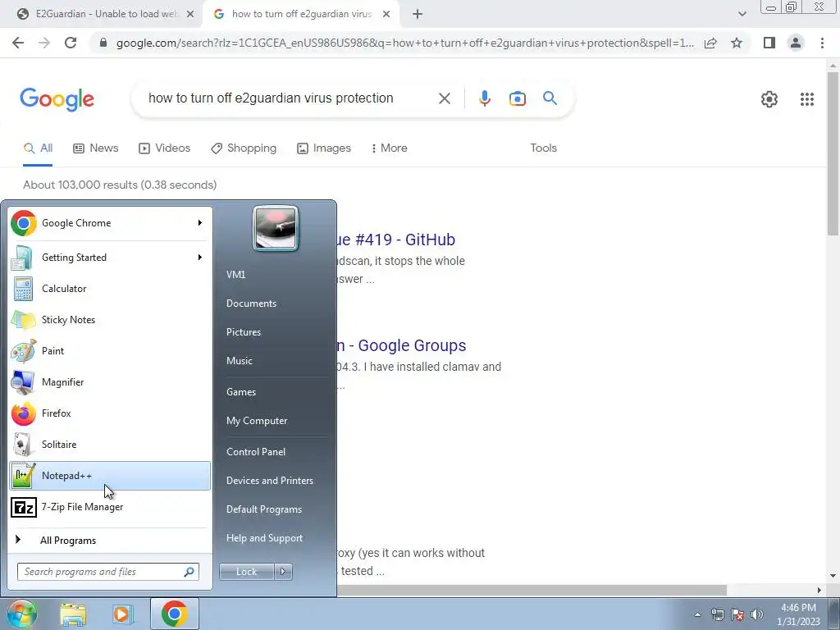This screenshot has width=840, height=630.
Task: Open the Google Groups result link
Action: [402, 345]
